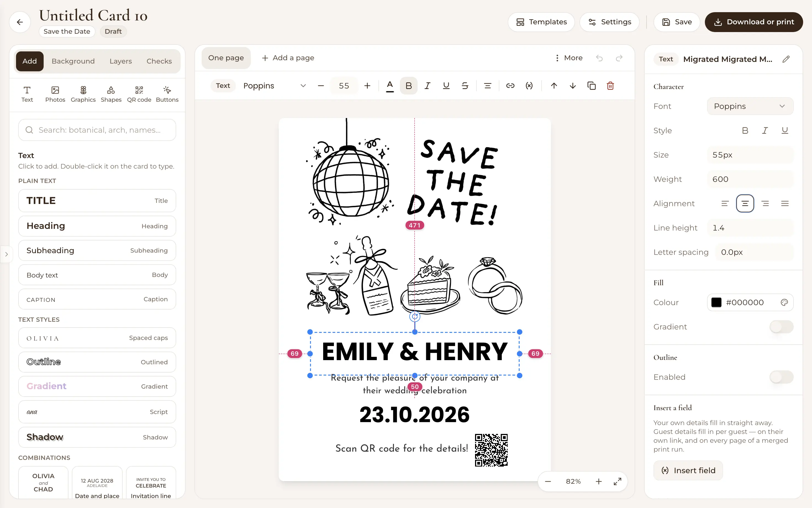
Task: Open the Graphics tool
Action: tap(83, 94)
